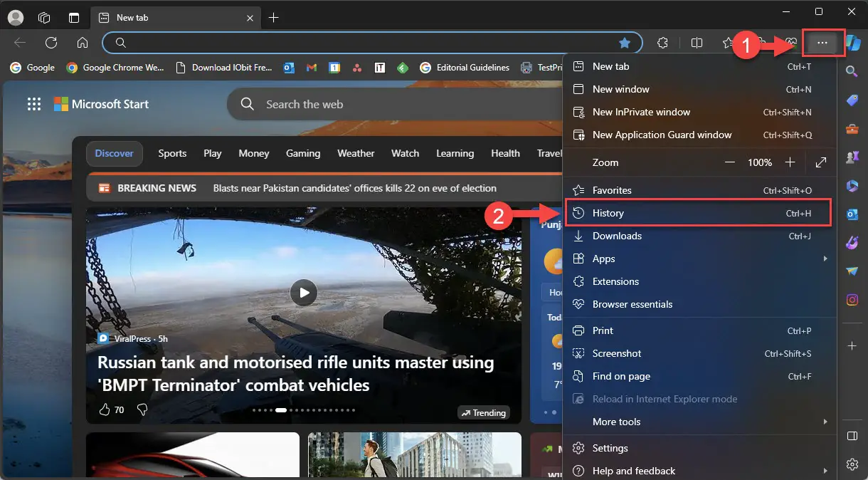Open sidebar settings via gear icon
Viewport: 868px width, 480px height.
tap(852, 464)
